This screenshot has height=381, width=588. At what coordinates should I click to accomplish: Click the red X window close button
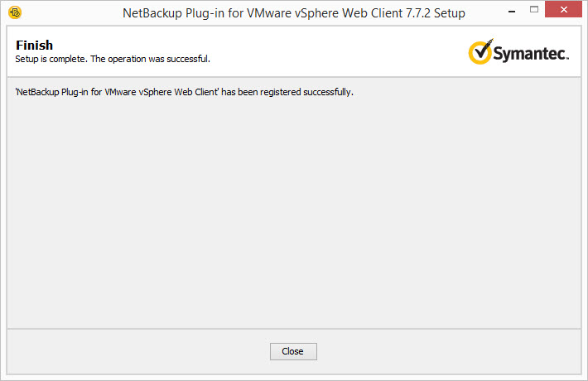(x=564, y=10)
